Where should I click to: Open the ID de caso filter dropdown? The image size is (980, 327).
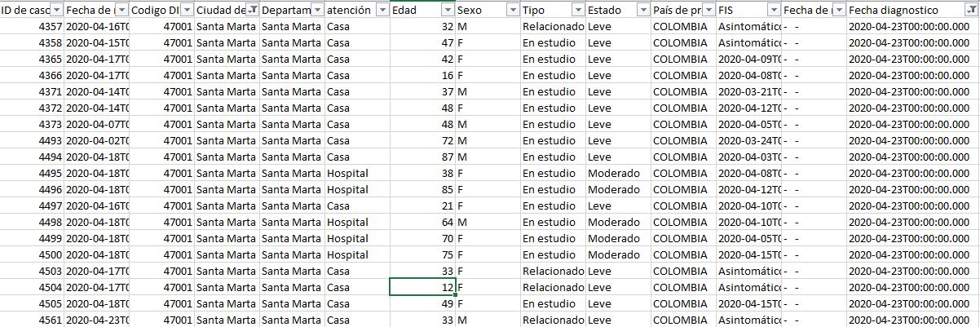point(55,10)
